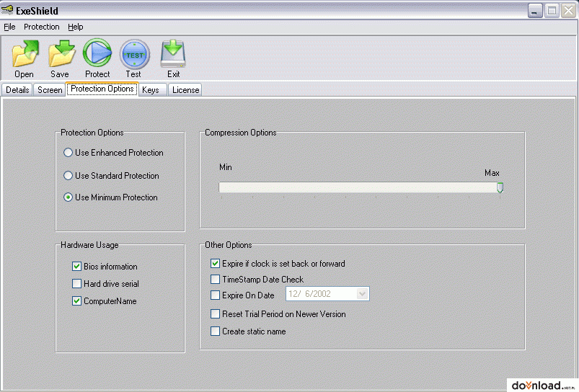
Task: Select the Protection Options tab
Action: point(102,89)
